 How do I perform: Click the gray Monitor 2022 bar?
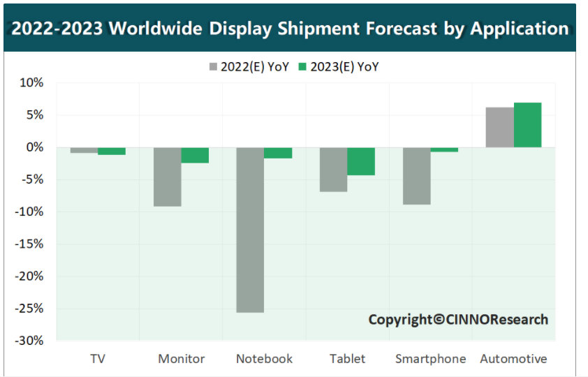[x=168, y=177]
